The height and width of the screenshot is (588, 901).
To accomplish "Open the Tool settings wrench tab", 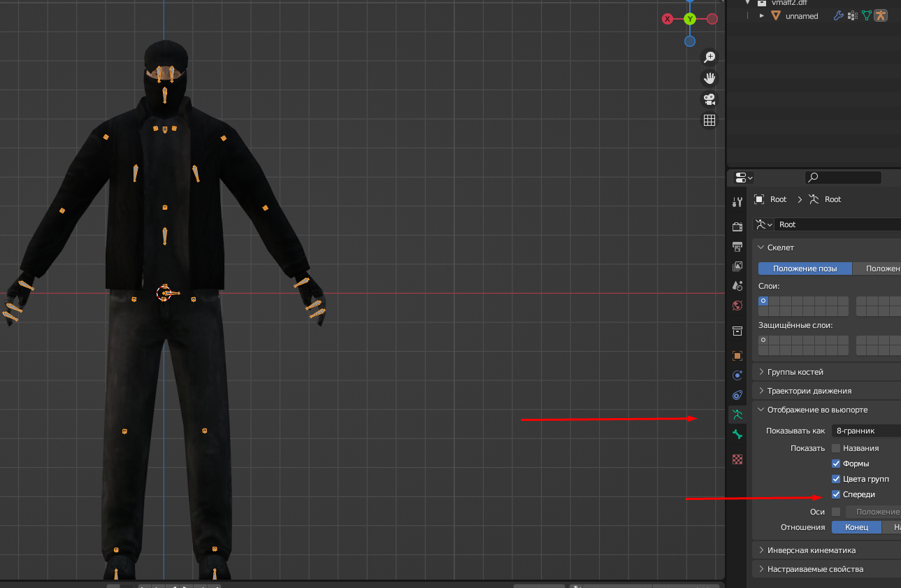I will [x=737, y=202].
